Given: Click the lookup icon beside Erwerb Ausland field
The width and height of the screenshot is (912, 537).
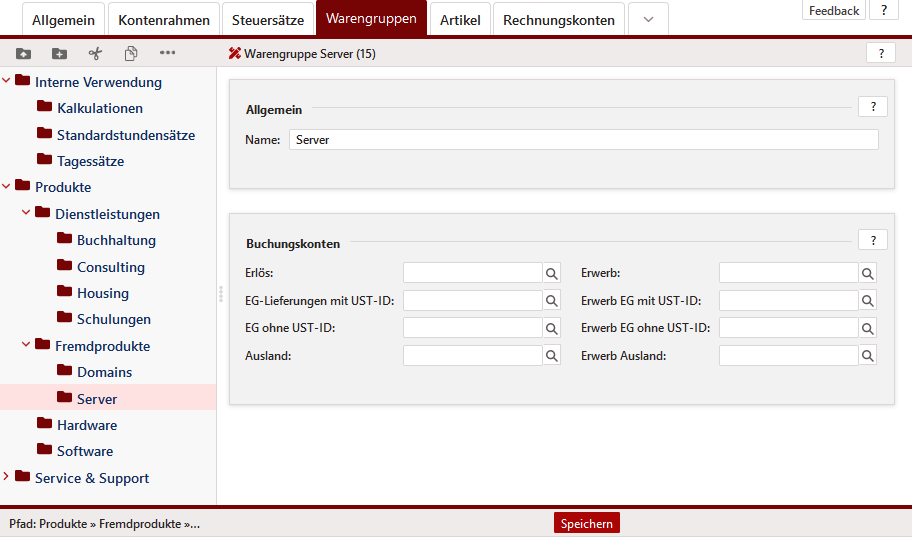Looking at the screenshot, I should coord(868,355).
